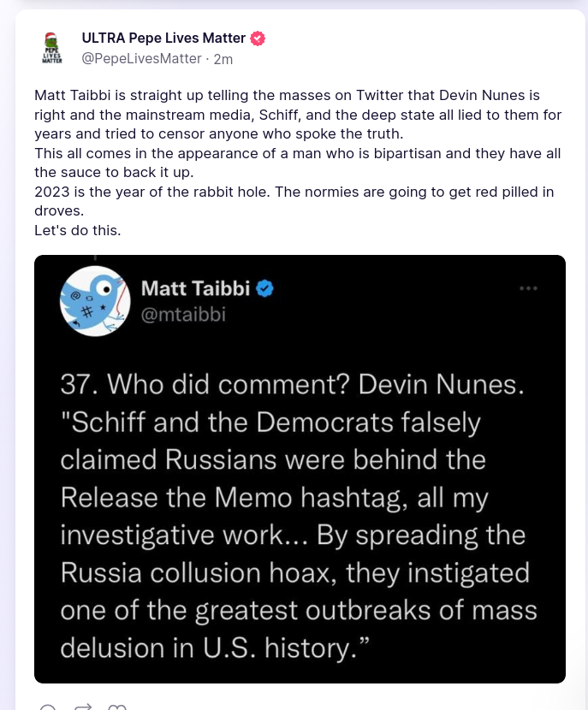Toggle the heart like icon under the post
Screen dimensions: 588x710
click(x=118, y=708)
